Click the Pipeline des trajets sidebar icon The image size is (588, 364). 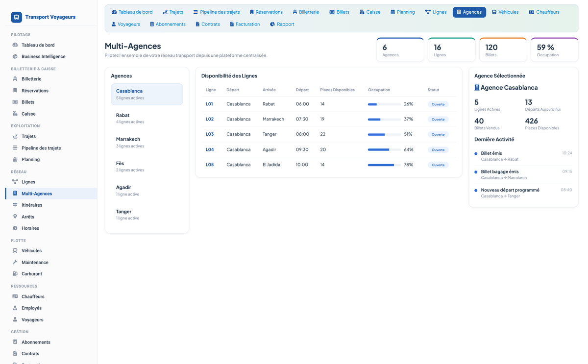click(15, 148)
